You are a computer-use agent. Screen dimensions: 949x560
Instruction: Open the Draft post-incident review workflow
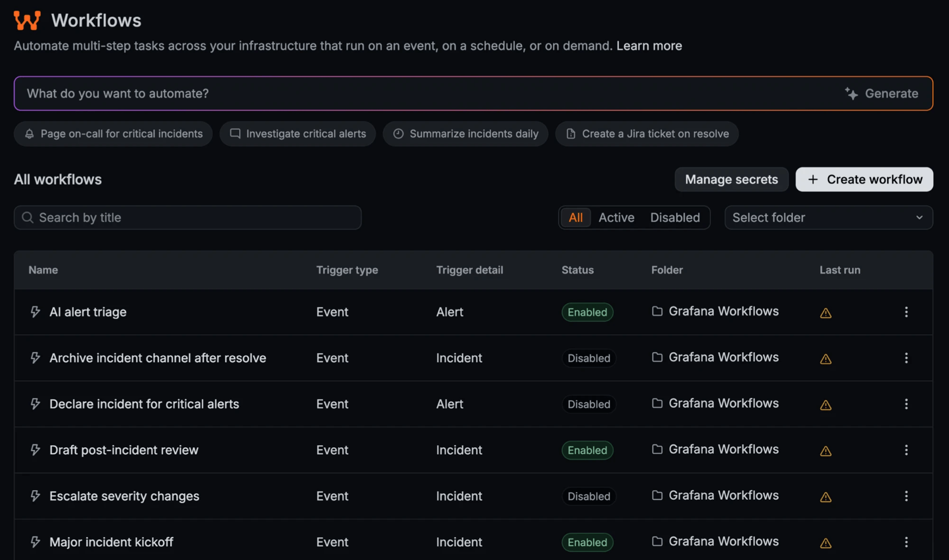click(x=124, y=450)
